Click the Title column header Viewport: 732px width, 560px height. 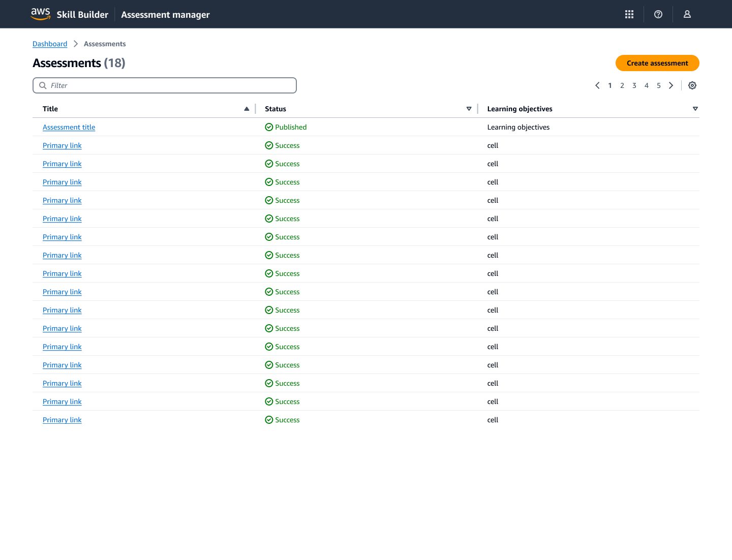[x=50, y=109]
